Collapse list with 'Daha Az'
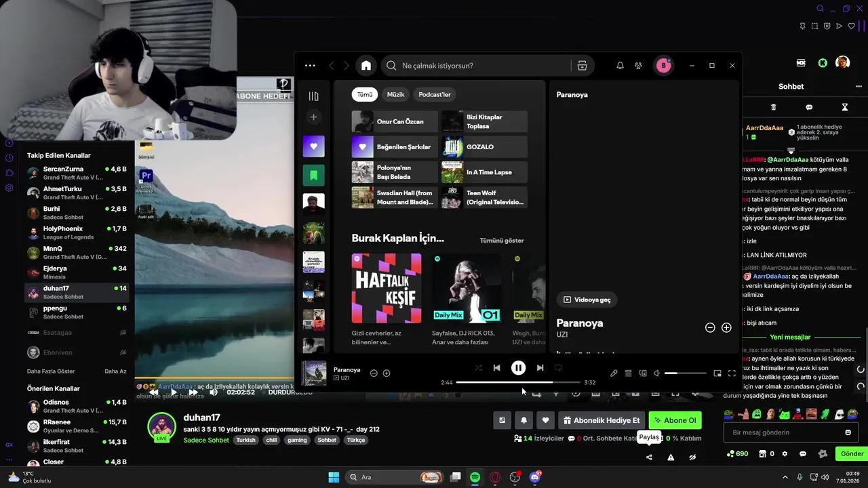The height and width of the screenshot is (488, 868). point(115,371)
